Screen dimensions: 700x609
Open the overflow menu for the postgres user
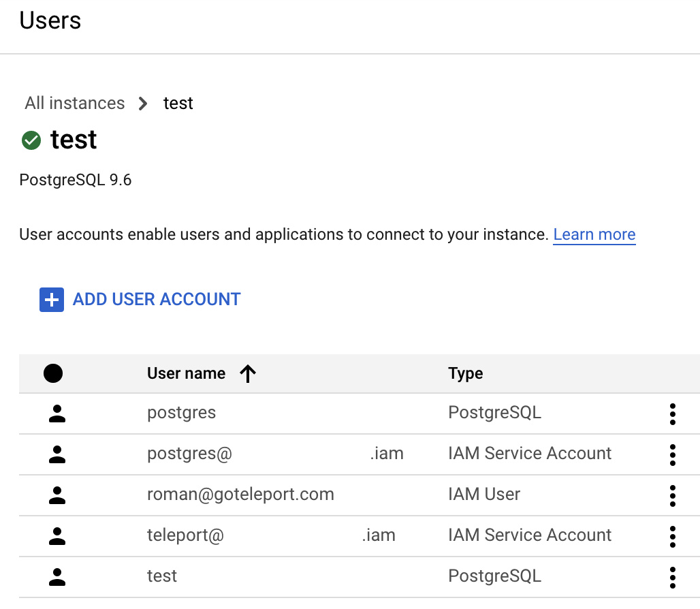click(x=672, y=413)
